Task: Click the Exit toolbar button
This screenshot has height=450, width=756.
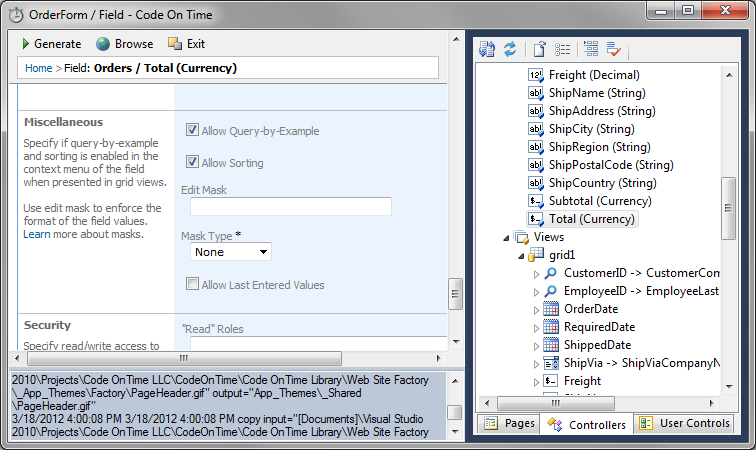Action: pyautogui.click(x=186, y=44)
